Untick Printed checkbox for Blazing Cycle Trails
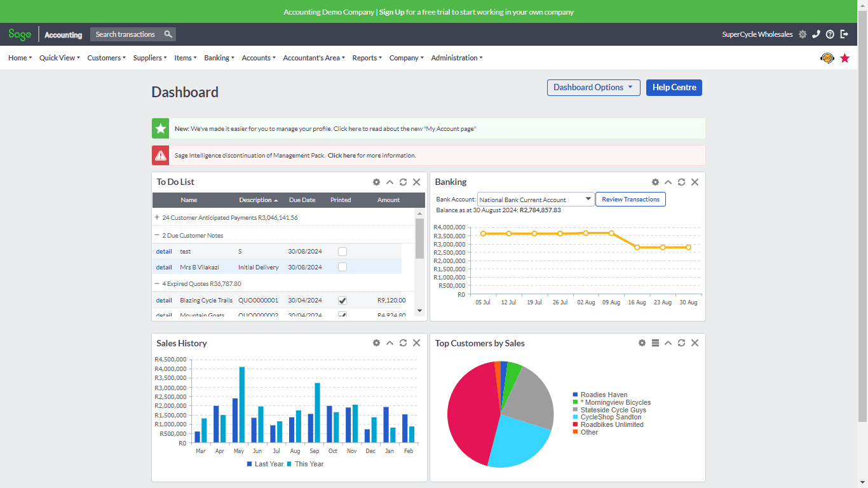Viewport: 868px width, 488px height. point(342,301)
